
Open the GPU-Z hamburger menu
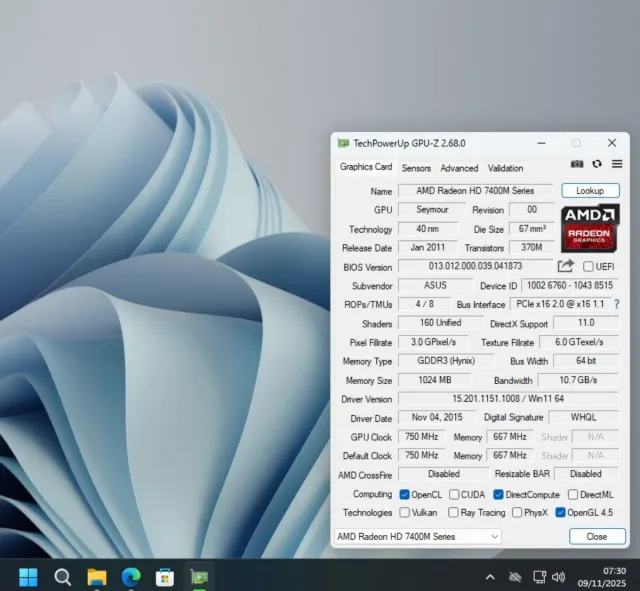[617, 164]
